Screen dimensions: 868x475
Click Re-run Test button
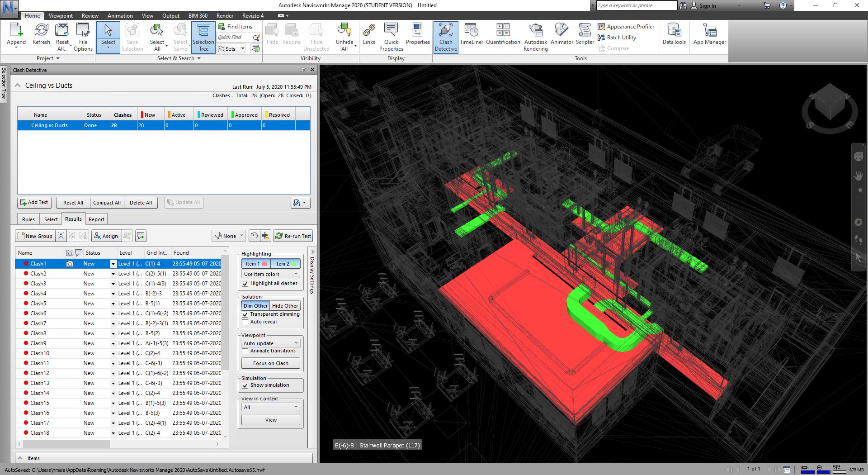pyautogui.click(x=293, y=236)
